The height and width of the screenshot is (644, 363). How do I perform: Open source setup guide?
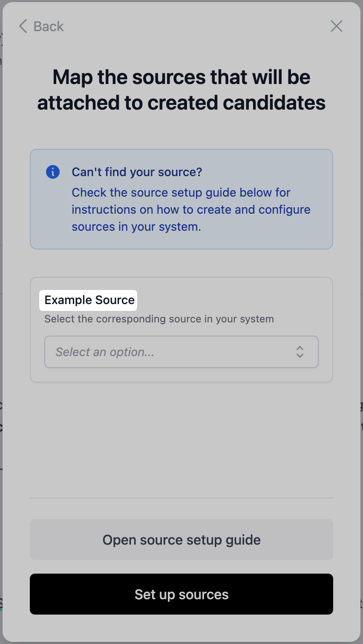click(x=181, y=540)
